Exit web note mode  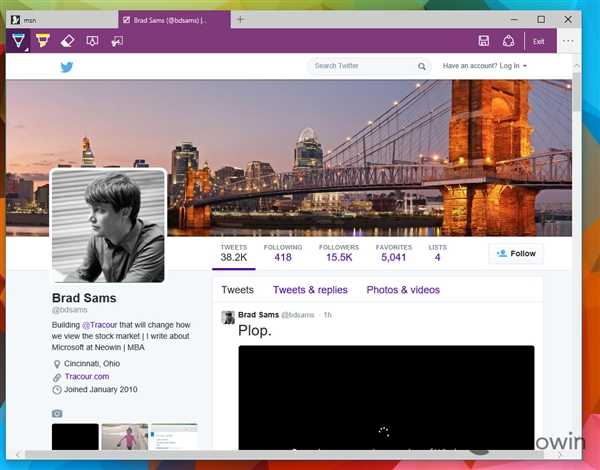[539, 41]
